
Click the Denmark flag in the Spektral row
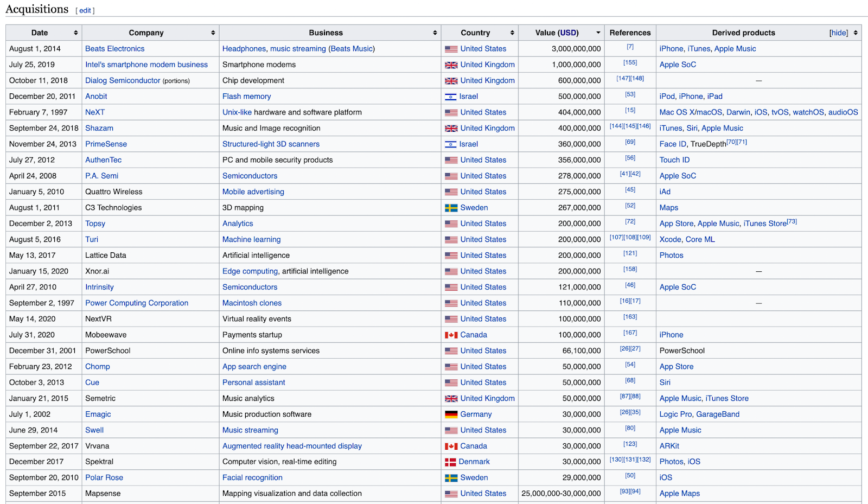pos(450,462)
